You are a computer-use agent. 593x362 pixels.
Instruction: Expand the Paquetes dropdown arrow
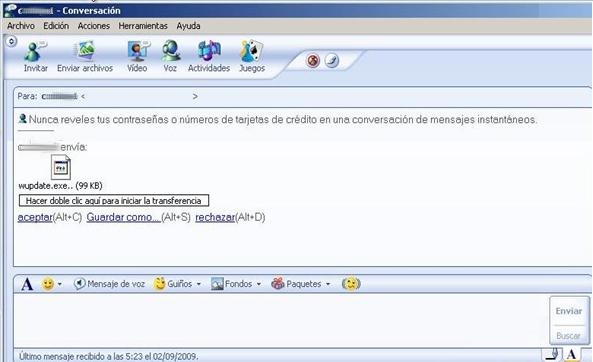[x=328, y=284]
